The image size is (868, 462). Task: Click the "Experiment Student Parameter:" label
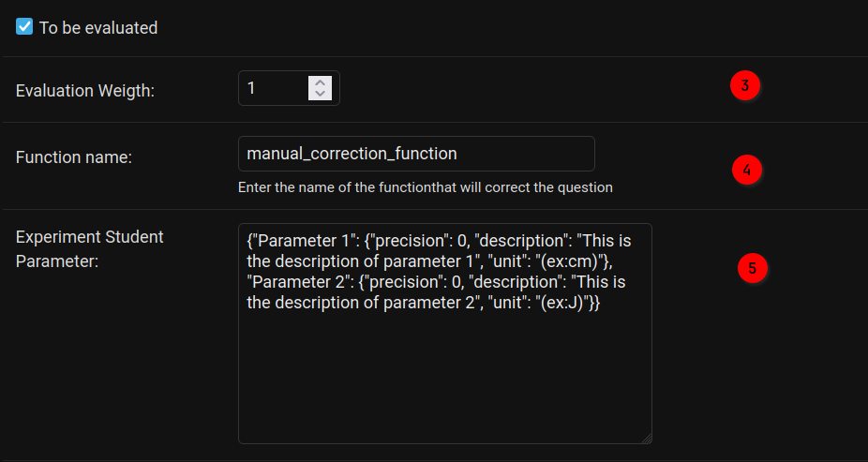(90, 249)
